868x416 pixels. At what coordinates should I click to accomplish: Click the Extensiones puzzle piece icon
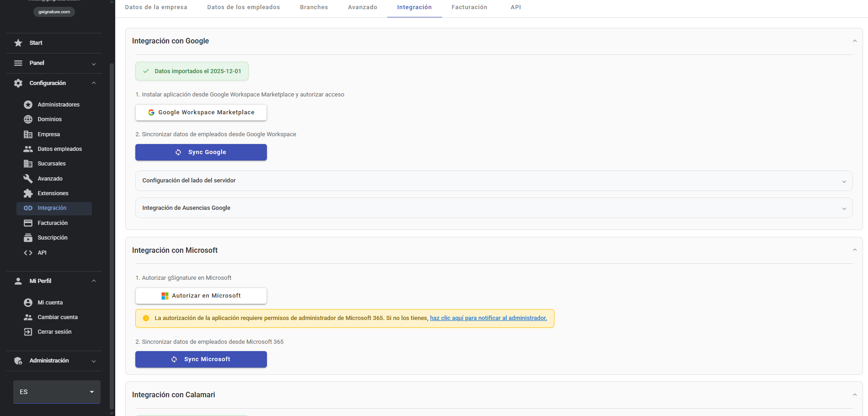tap(28, 193)
